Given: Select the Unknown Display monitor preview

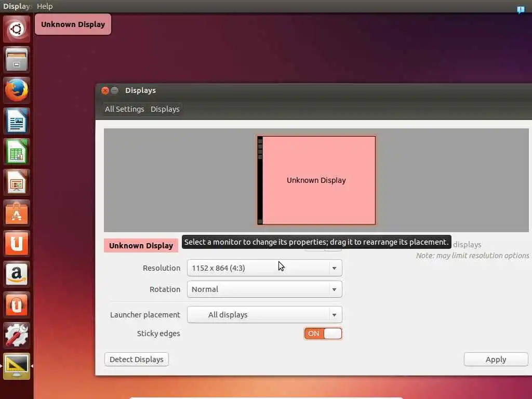Looking at the screenshot, I should pos(316,180).
